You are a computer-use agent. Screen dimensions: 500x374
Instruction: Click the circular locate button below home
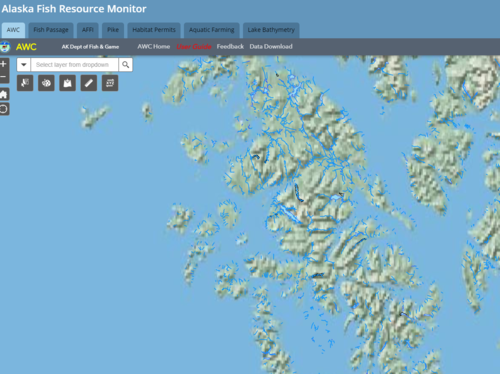coord(4,109)
